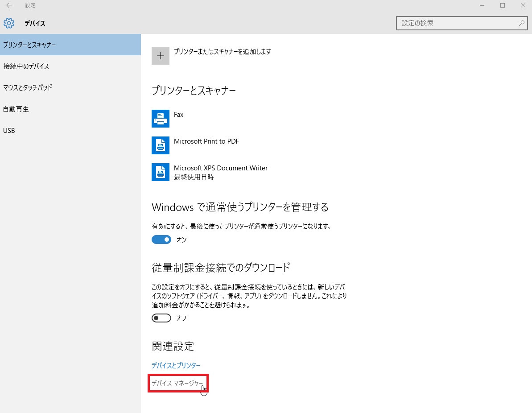Open デバイスとプリンター link
Screen dimensions: 532x413
tap(176, 365)
